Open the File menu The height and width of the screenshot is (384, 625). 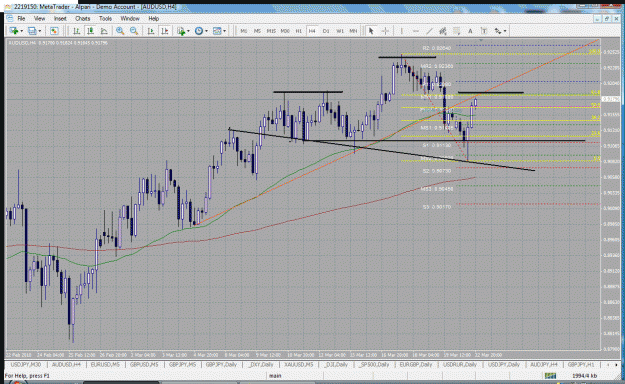click(21, 18)
